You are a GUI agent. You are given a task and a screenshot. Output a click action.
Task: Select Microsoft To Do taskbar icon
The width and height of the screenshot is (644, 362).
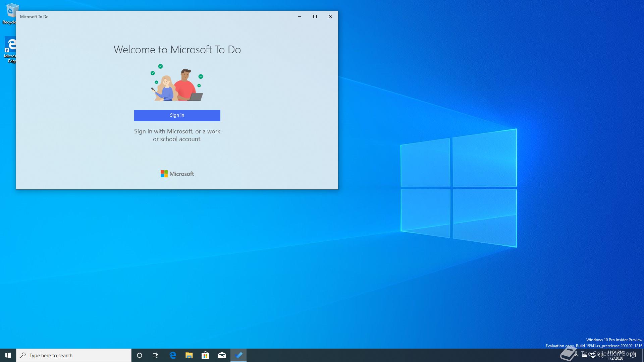(x=238, y=355)
